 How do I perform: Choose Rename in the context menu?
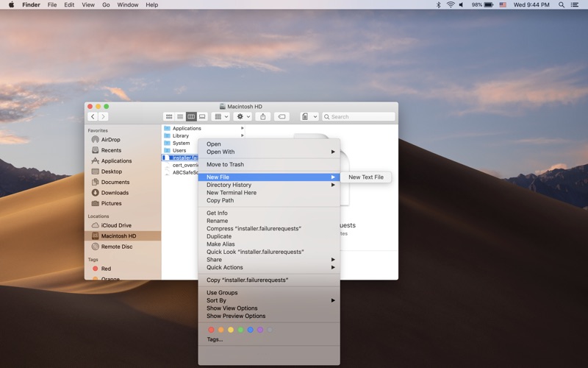click(x=269, y=221)
